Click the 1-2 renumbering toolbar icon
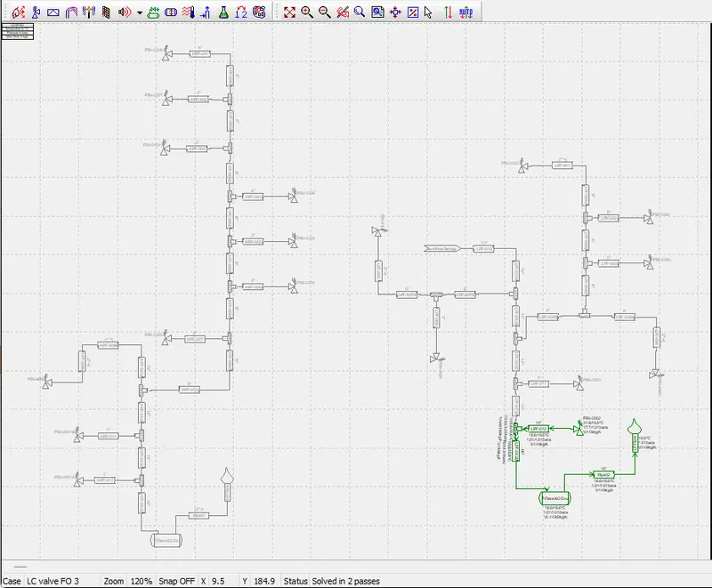The width and height of the screenshot is (712, 588). click(240, 12)
